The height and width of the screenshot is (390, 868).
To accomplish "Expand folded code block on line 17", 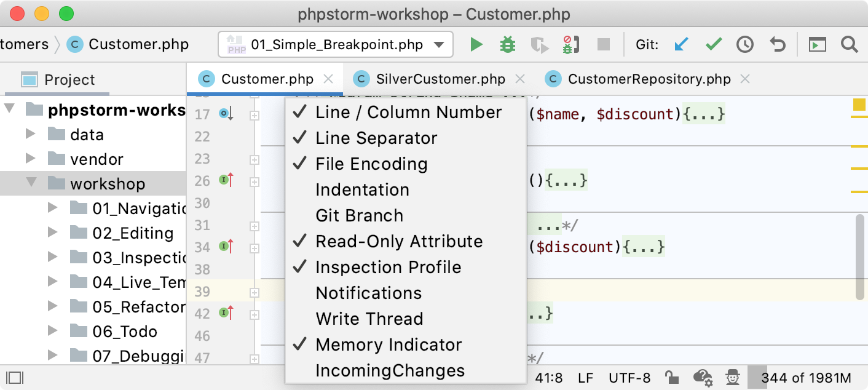I will (x=254, y=115).
